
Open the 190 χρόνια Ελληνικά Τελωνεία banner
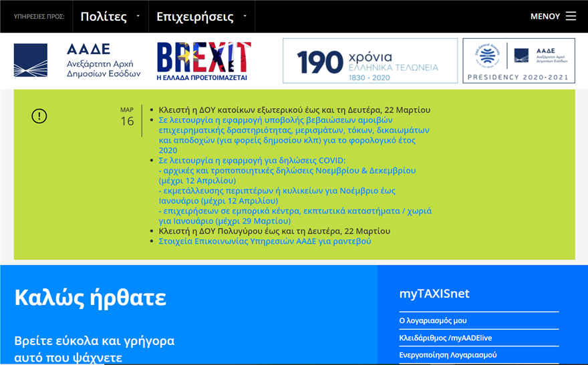(x=368, y=61)
